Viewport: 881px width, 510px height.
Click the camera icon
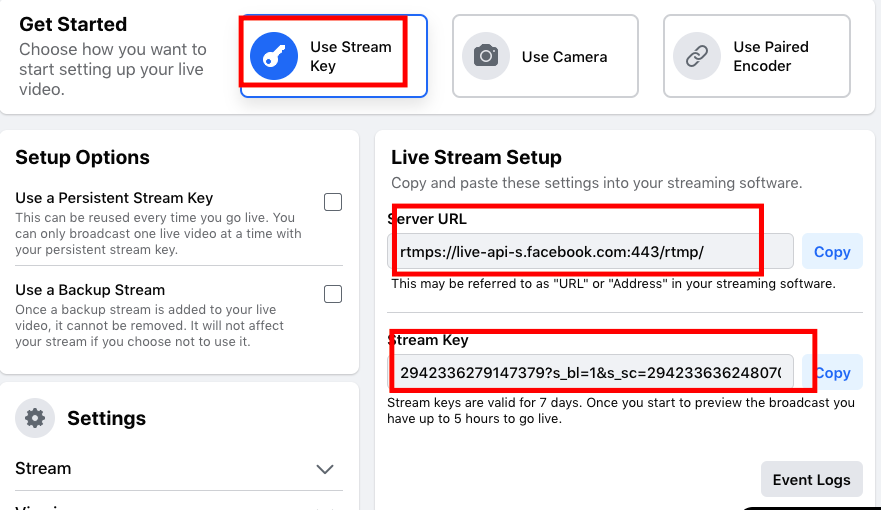[x=486, y=56]
